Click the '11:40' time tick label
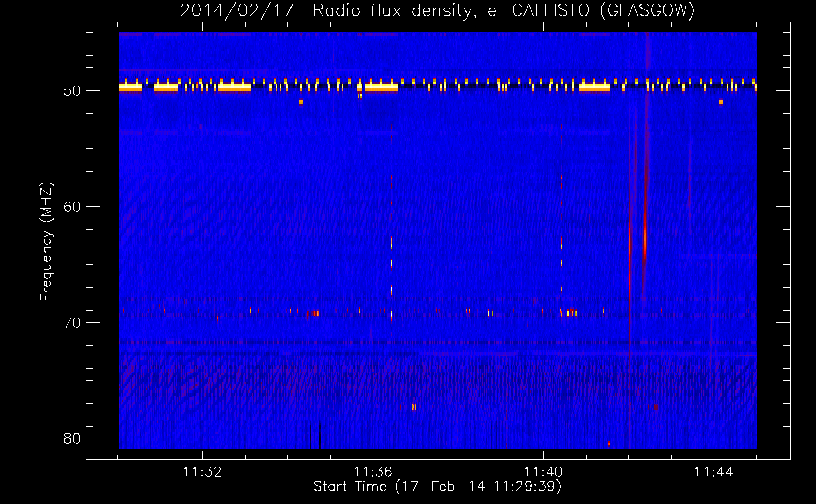Viewport: 816px width, 504px height. (543, 472)
